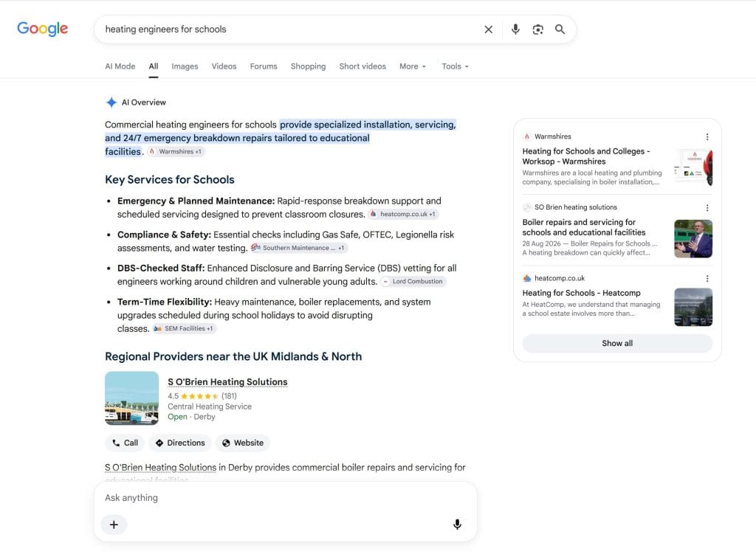Open Boiler repairs and servicing for schools link
Viewport: 756px width, 557px height.
pos(583,227)
